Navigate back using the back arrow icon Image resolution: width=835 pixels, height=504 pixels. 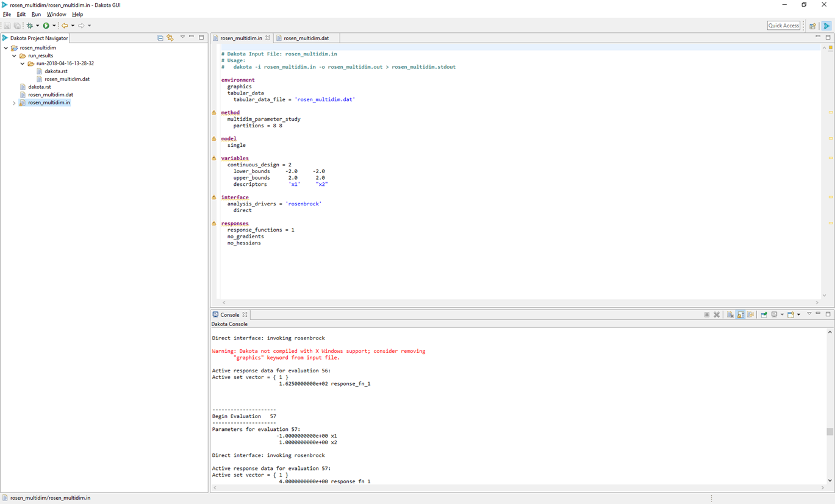pos(65,25)
